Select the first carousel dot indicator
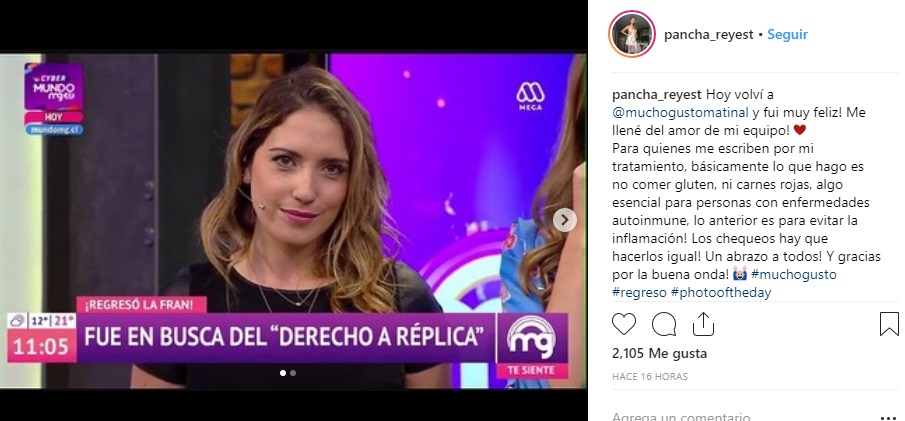 (x=283, y=373)
